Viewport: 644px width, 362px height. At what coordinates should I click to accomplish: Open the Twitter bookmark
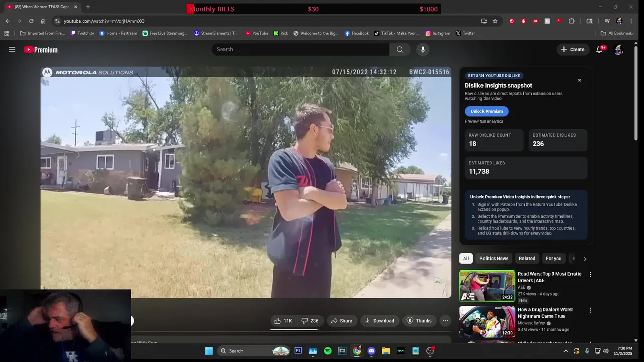pos(465,33)
